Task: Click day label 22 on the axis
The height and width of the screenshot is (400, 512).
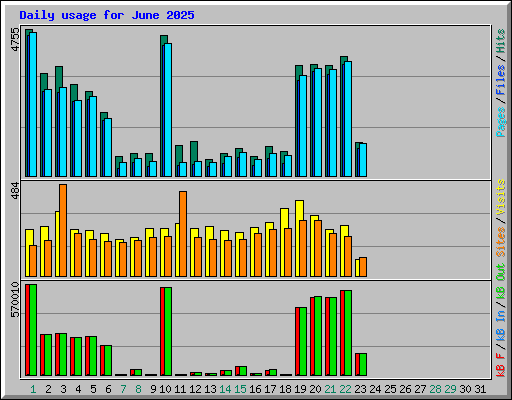Action: (345, 389)
